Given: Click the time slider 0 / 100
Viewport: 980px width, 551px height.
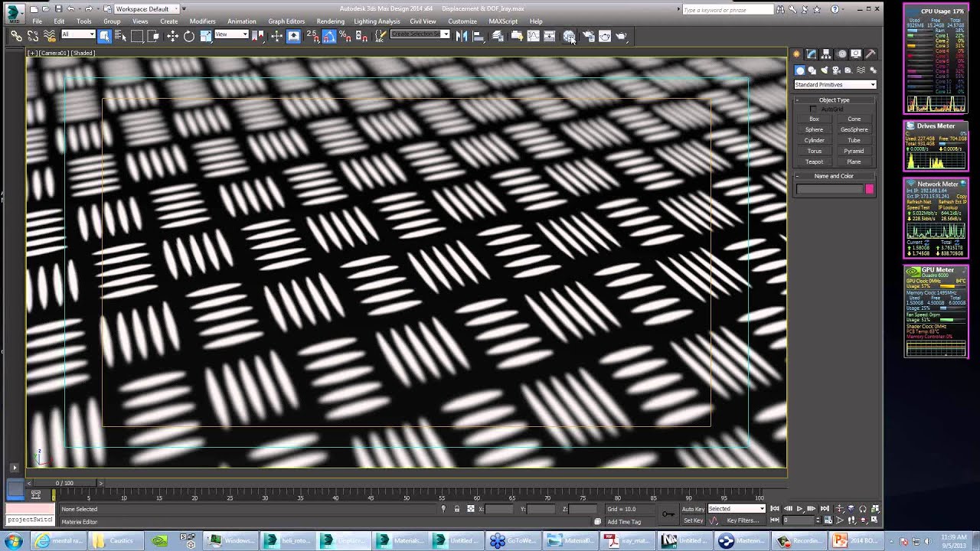Looking at the screenshot, I should (64, 483).
